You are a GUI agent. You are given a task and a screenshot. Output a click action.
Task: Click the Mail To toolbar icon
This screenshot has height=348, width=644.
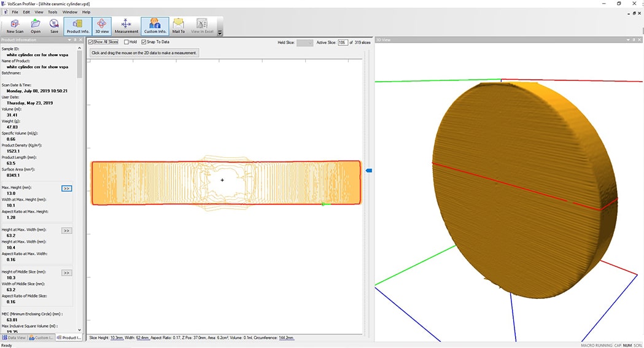tap(179, 25)
